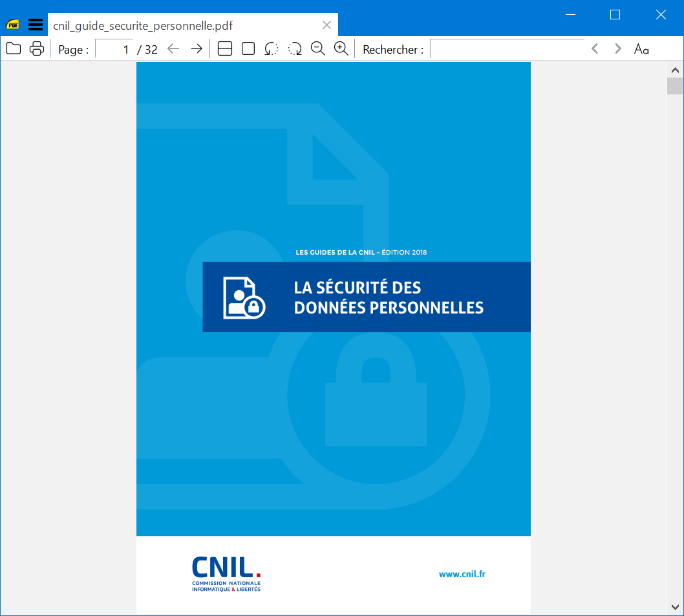Maximize the window
Image resolution: width=684 pixels, height=616 pixels.
click(x=615, y=15)
